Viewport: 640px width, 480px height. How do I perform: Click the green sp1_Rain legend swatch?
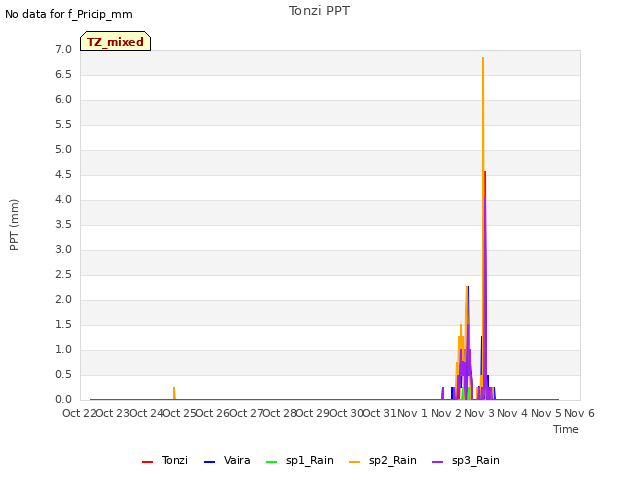[x=271, y=462]
